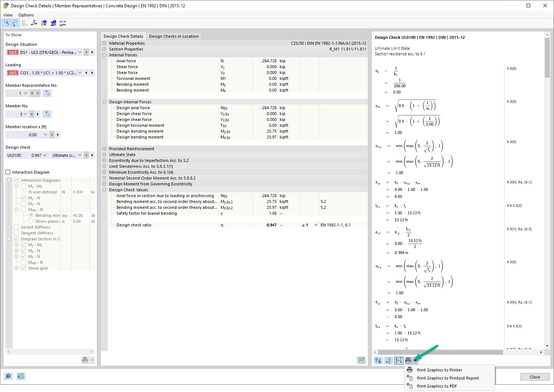Expand the Material Properties row
554x392 pixels.
click(x=104, y=43)
